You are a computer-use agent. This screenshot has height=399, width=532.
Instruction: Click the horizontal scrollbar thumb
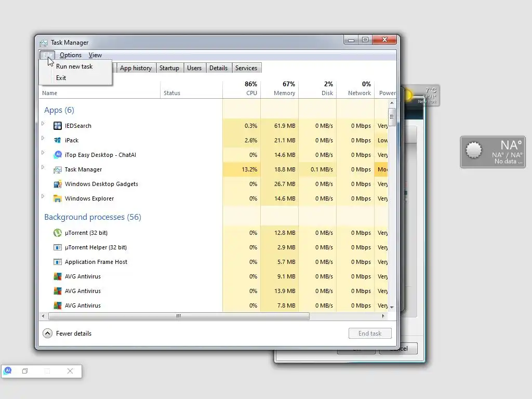pos(179,316)
